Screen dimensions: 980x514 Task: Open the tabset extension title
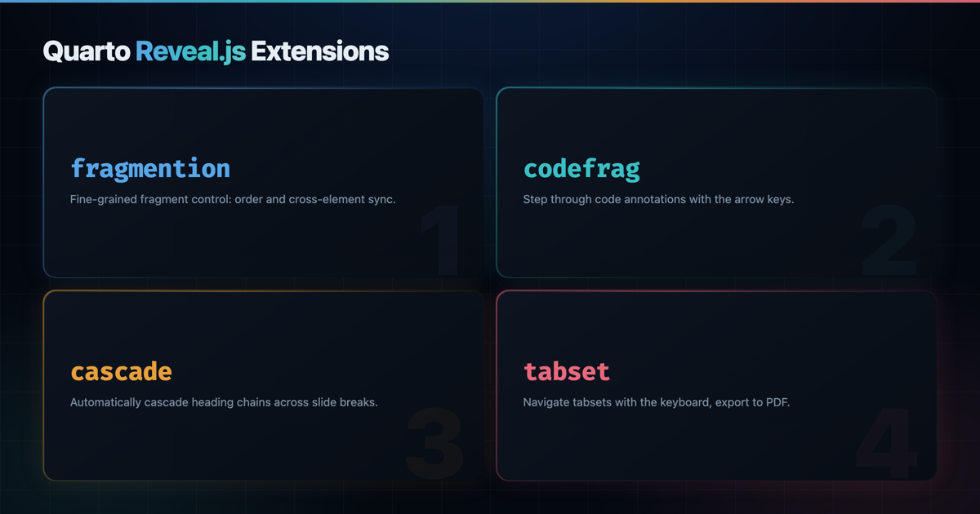point(566,372)
